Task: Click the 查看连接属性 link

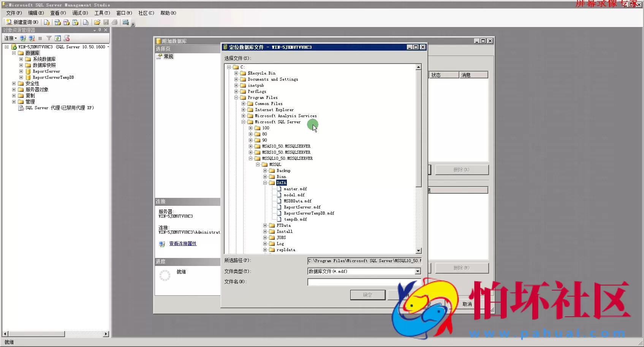Action: click(183, 244)
